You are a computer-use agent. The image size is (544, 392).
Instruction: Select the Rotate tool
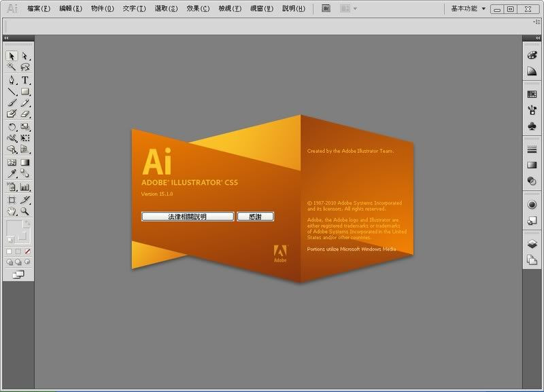(12, 127)
